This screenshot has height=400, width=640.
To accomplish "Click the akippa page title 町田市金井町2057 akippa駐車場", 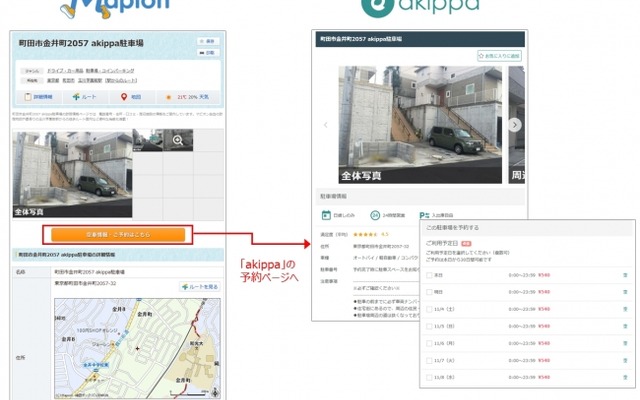I will coord(361,39).
